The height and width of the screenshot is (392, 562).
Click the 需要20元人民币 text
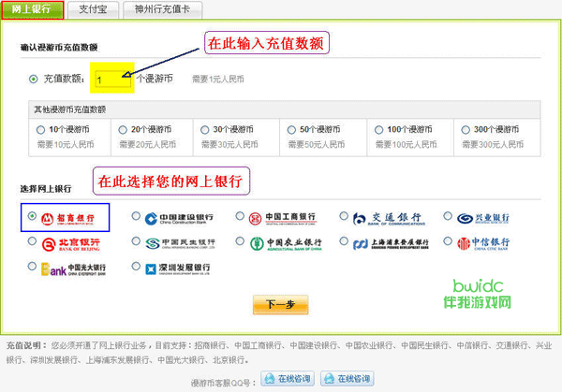(x=148, y=145)
